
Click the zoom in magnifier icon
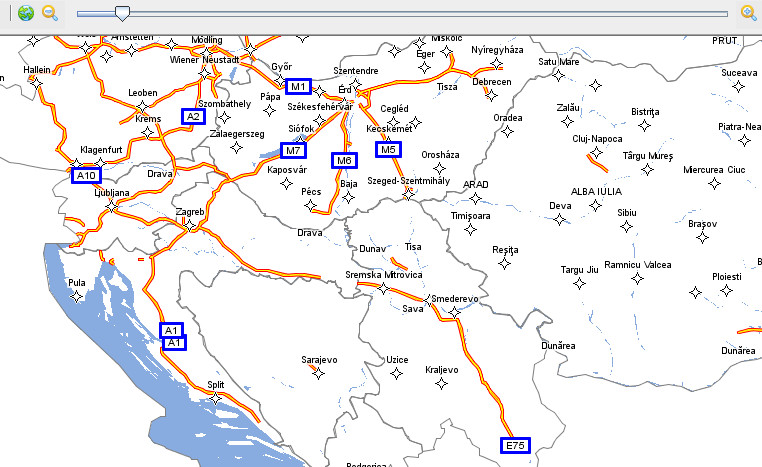747,13
